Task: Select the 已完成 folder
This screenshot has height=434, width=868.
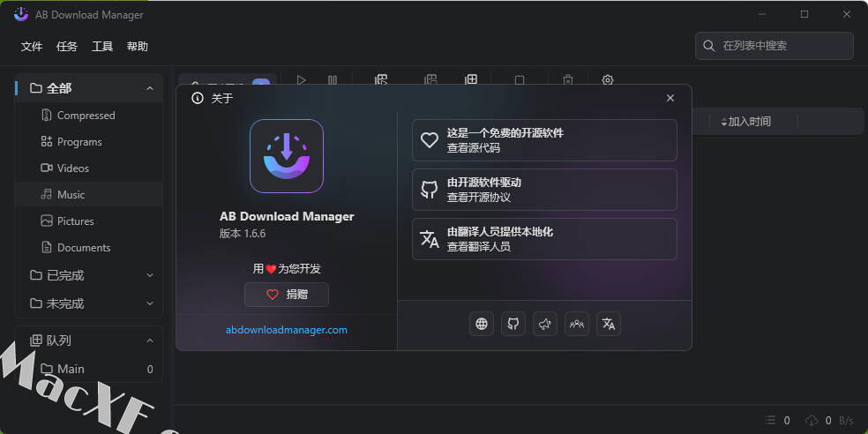Action: coord(88,275)
